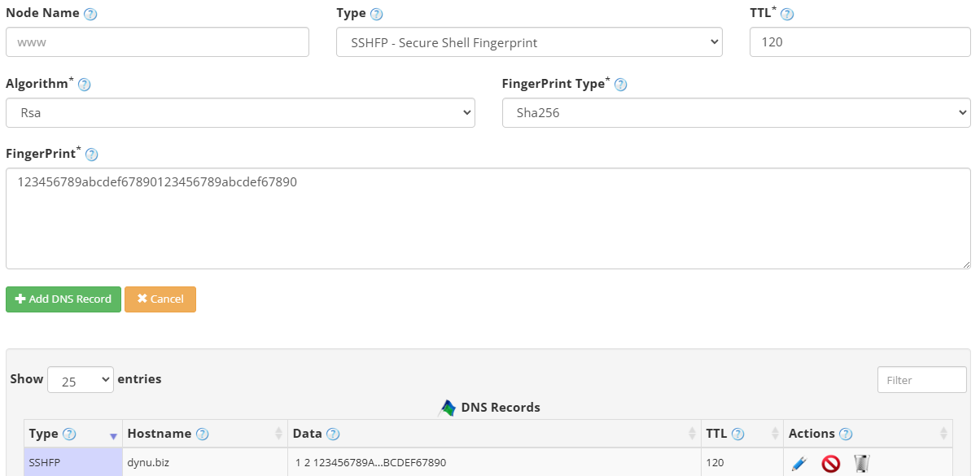Change the Show entries count dropdown
Image resolution: width=980 pixels, height=476 pixels.
pos(81,379)
